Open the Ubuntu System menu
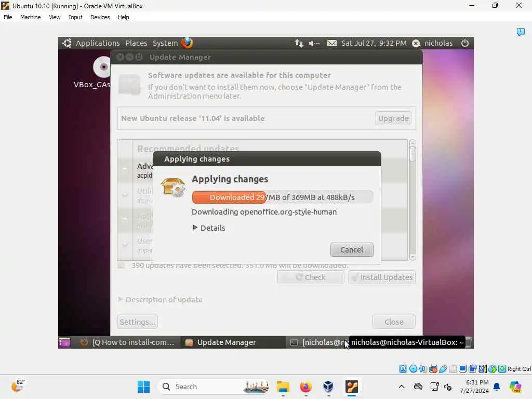Screen dimensions: 532x399 click(165, 43)
